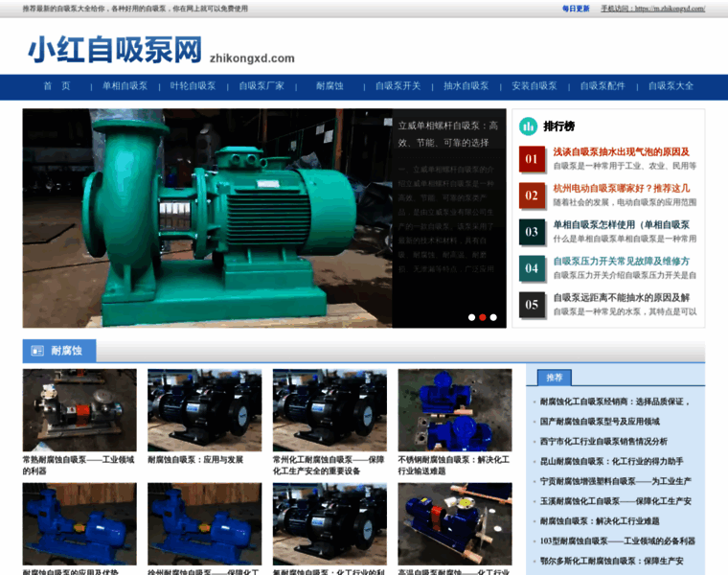Viewport: 728px width, 575px height.
Task: Open the 自吸泵大全 menu item
Action: coord(671,86)
